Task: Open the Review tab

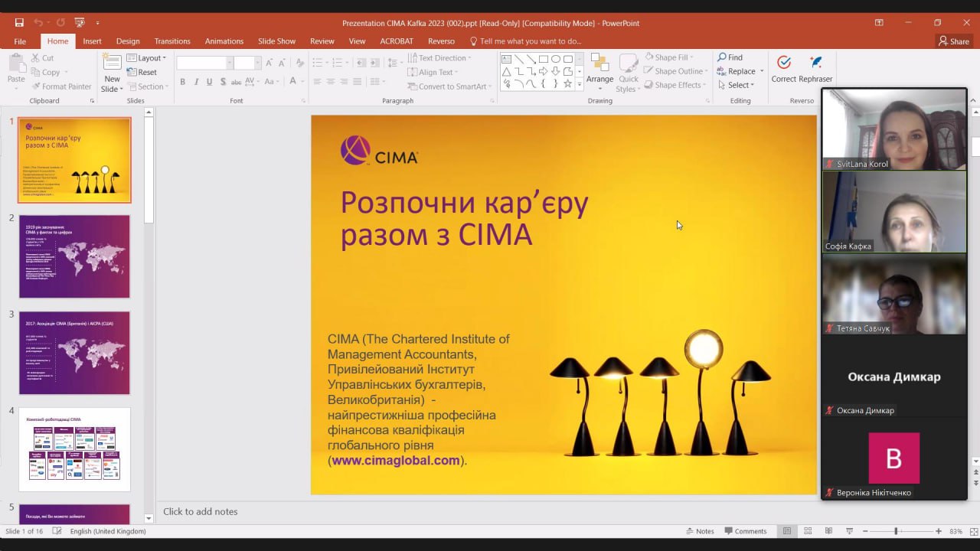Action: 322,41
